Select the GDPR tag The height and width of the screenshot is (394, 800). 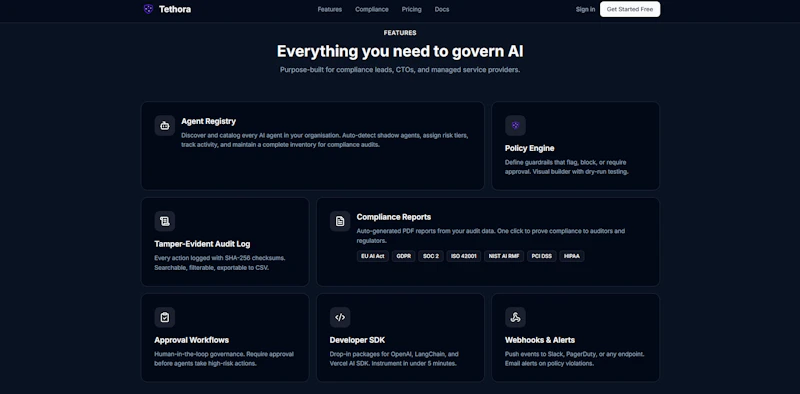click(404, 256)
